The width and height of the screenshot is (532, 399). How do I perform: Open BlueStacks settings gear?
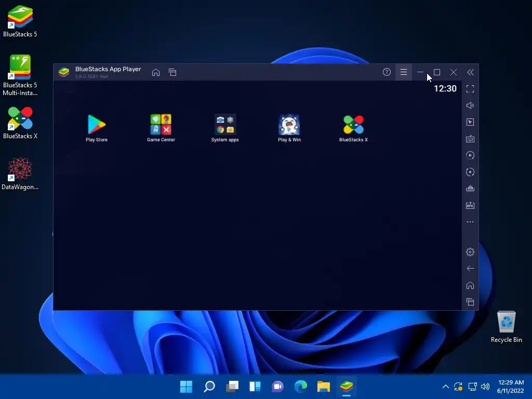coord(470,252)
